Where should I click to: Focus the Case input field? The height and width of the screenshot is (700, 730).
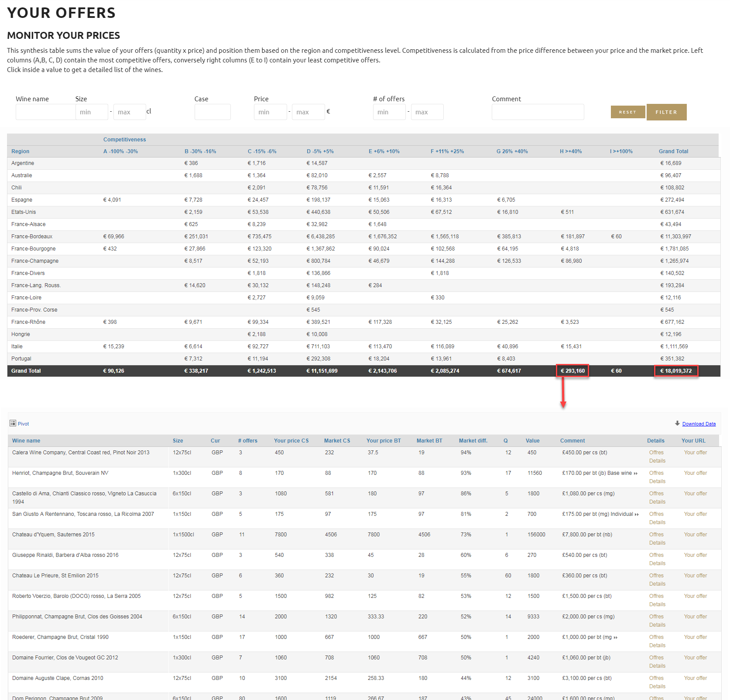212,112
